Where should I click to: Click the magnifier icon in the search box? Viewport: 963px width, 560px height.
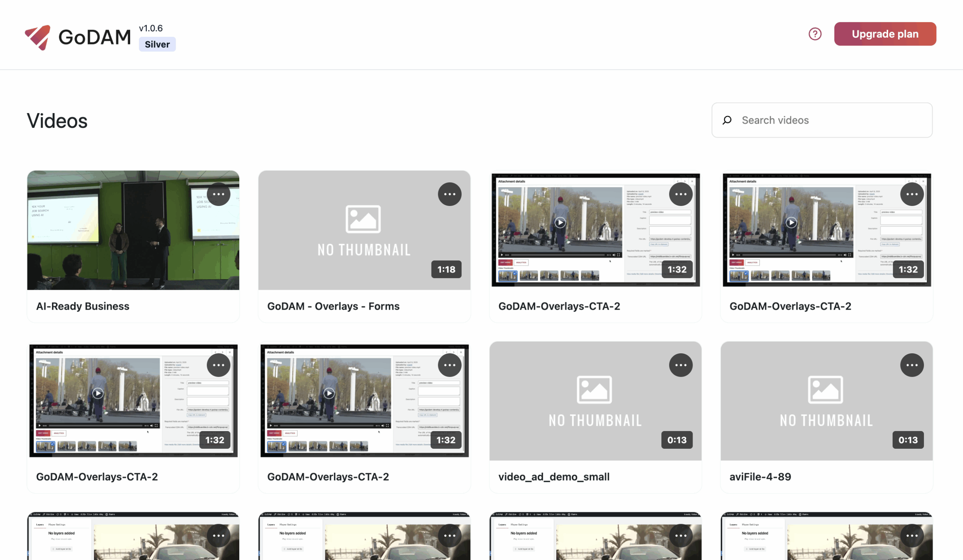click(727, 120)
